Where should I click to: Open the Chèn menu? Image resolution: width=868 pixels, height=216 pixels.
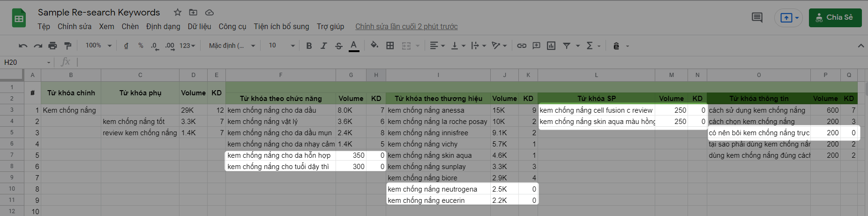tap(130, 26)
